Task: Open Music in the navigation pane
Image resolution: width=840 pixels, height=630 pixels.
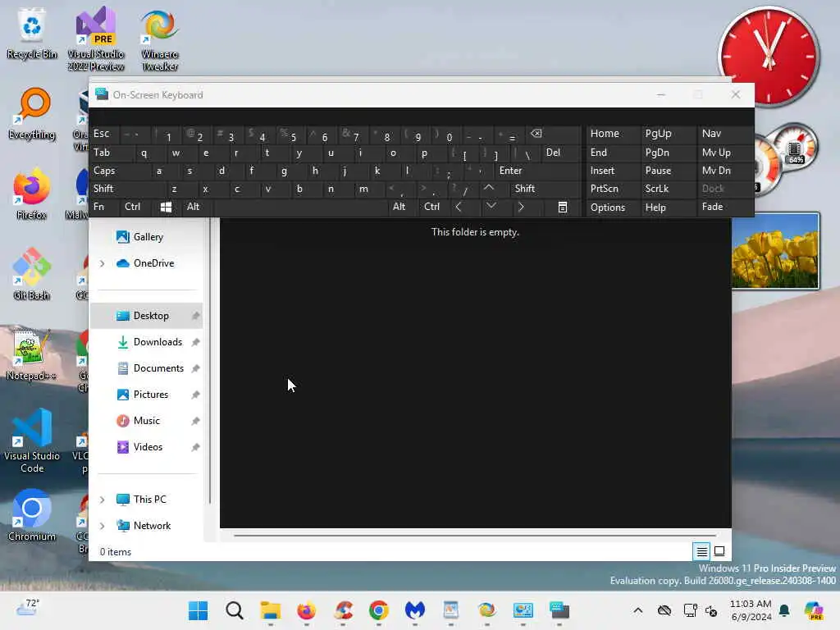Action: pos(146,421)
